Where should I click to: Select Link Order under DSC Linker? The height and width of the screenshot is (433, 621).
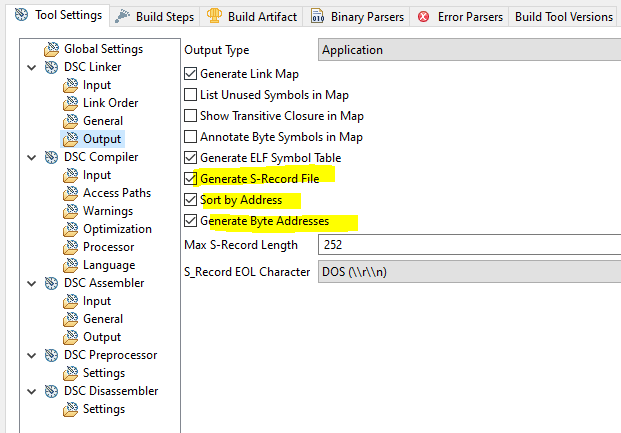110,103
